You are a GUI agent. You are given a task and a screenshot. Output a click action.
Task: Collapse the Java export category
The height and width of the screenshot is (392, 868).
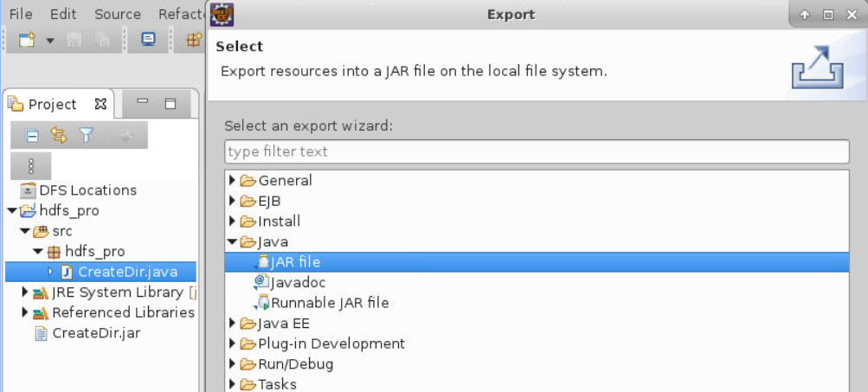231,242
